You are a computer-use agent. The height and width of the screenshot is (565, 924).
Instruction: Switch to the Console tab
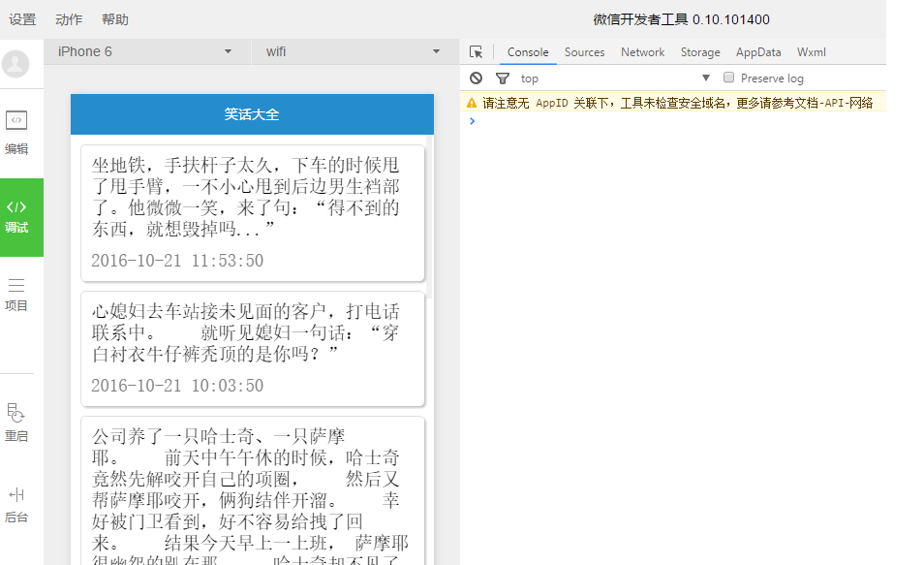528,52
